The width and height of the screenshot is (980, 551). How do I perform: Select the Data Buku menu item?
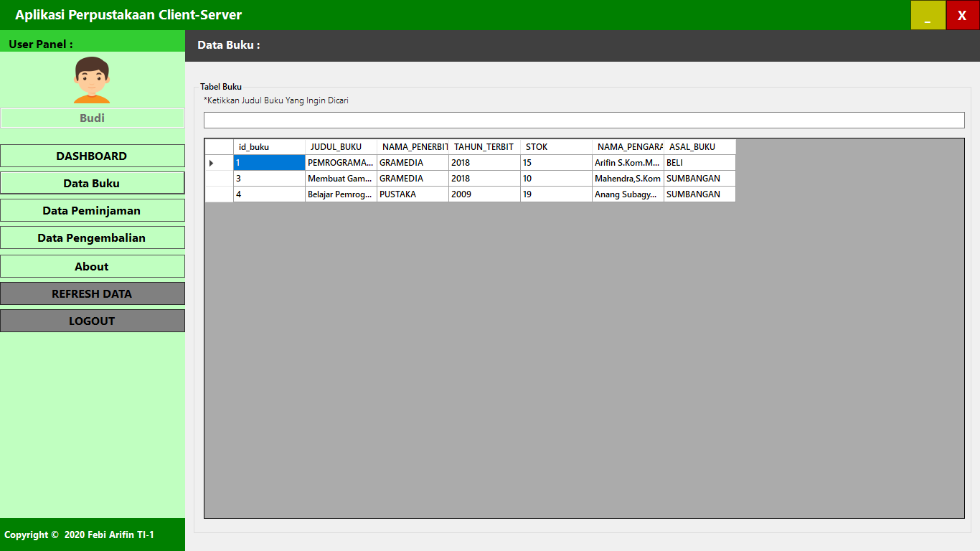(x=92, y=183)
